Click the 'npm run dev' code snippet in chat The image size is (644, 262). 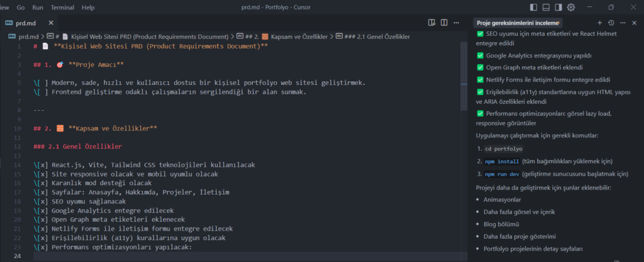[502, 174]
